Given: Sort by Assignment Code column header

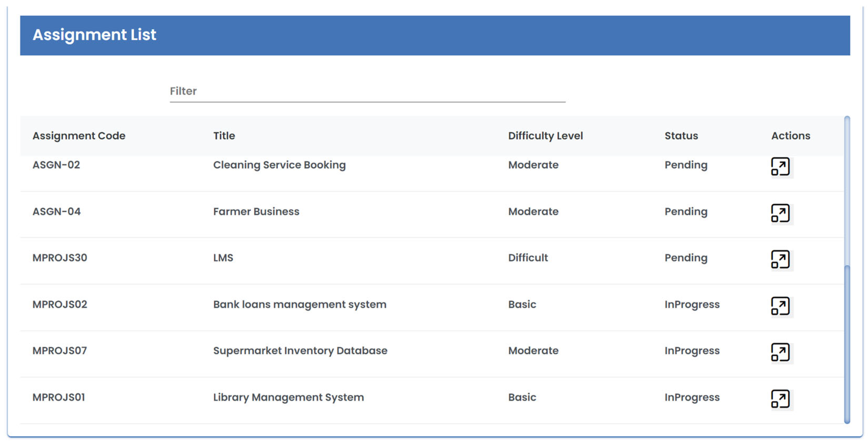Looking at the screenshot, I should point(79,136).
